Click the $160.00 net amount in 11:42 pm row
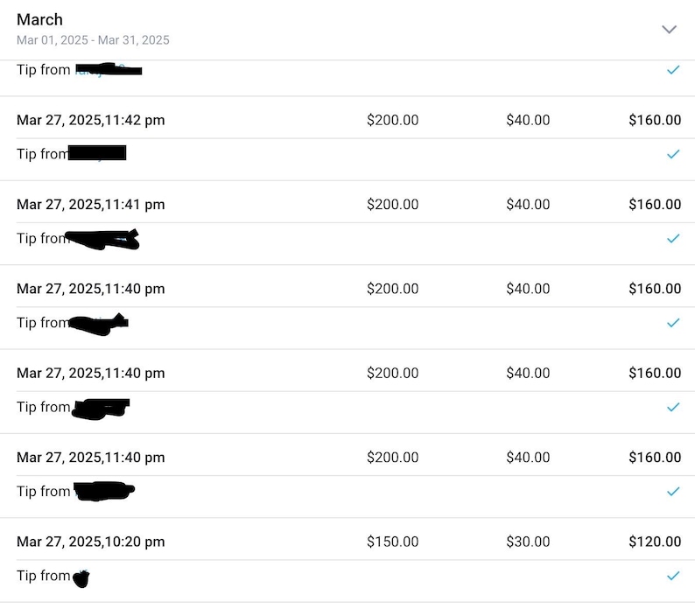 click(x=655, y=120)
